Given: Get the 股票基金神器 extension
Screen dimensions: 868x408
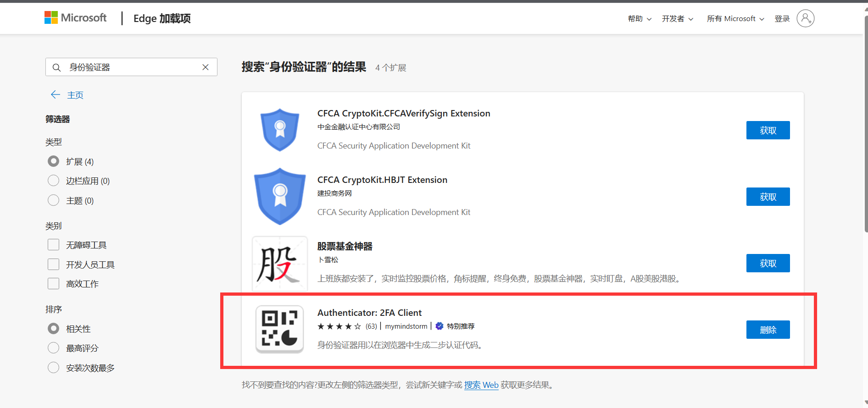Looking at the screenshot, I should (768, 263).
